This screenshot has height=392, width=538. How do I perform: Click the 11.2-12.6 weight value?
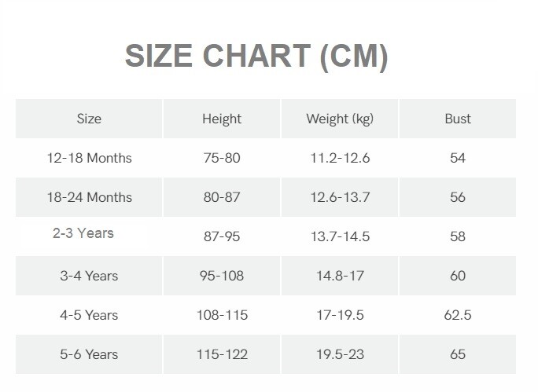(x=340, y=158)
